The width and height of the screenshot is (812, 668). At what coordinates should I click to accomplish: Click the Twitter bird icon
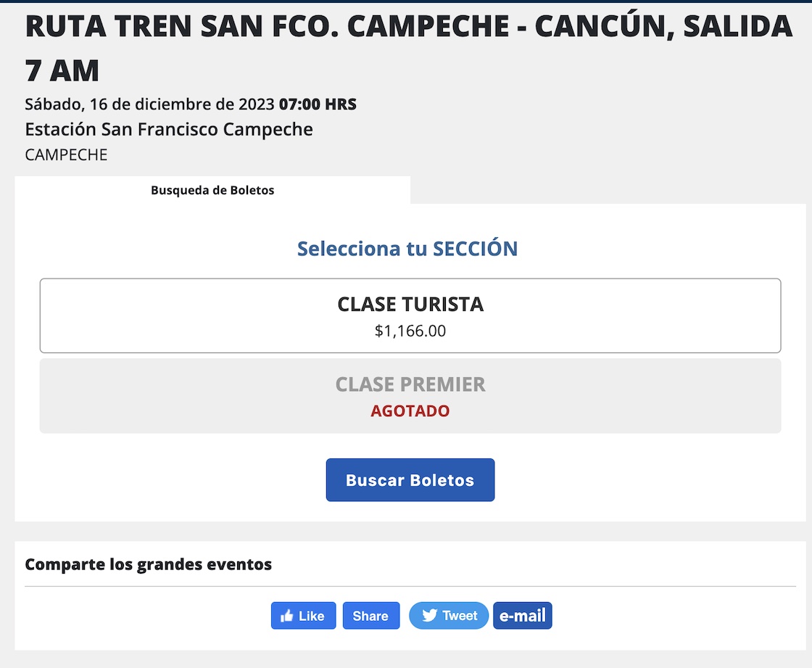pyautogui.click(x=430, y=616)
